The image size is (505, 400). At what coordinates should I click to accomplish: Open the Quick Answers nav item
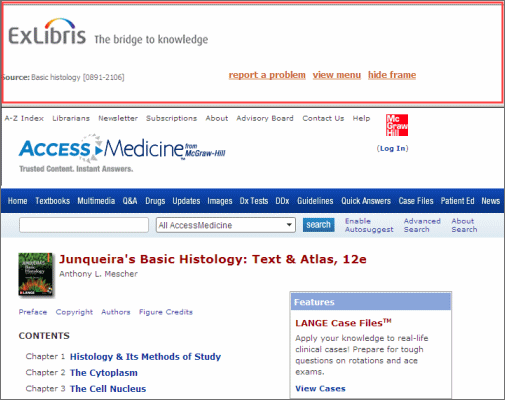[366, 201]
